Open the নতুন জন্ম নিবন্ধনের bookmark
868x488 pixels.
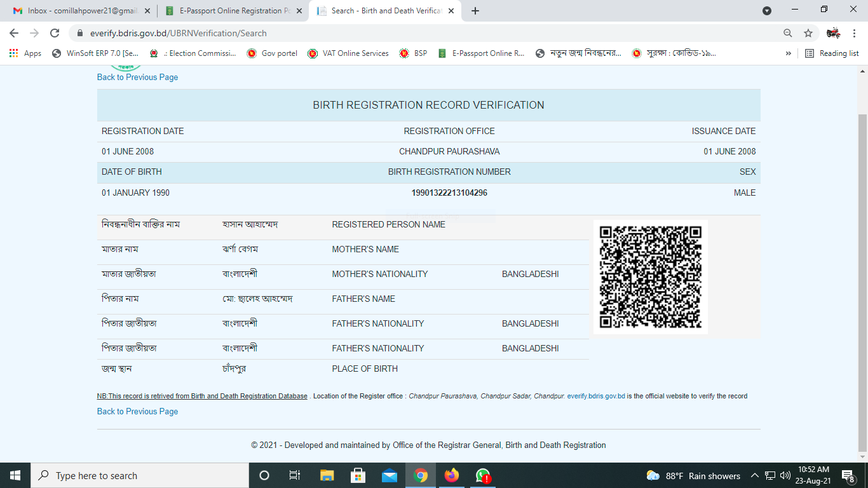click(x=578, y=53)
